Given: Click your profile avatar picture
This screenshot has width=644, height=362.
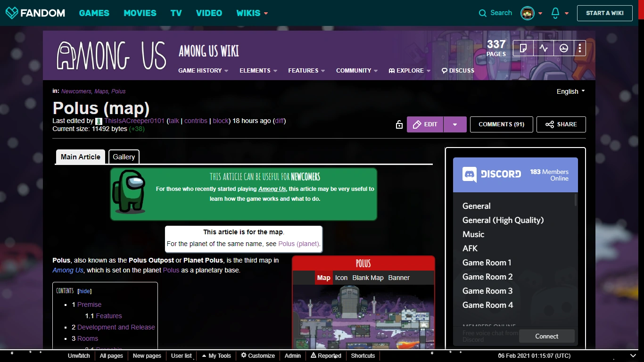Looking at the screenshot, I should coord(527,13).
